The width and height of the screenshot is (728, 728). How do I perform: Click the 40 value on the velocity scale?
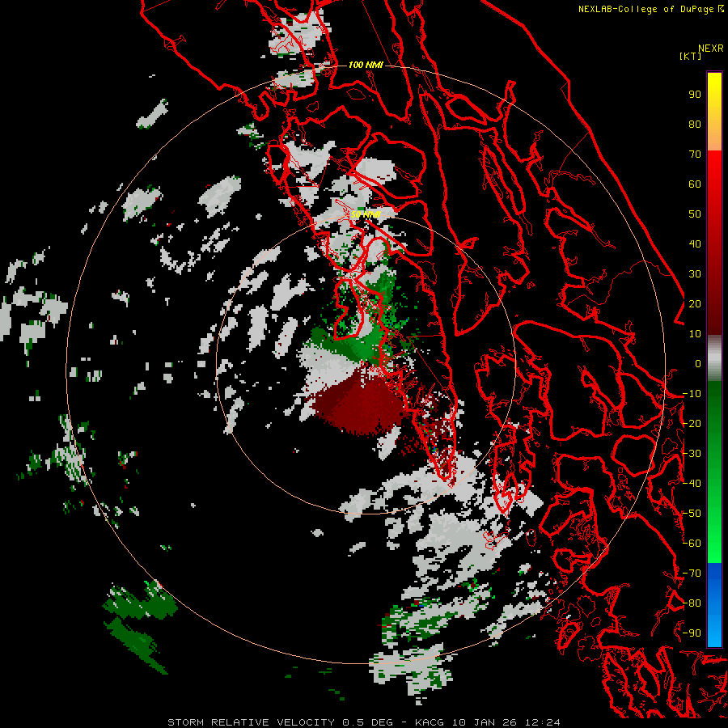[x=695, y=244]
